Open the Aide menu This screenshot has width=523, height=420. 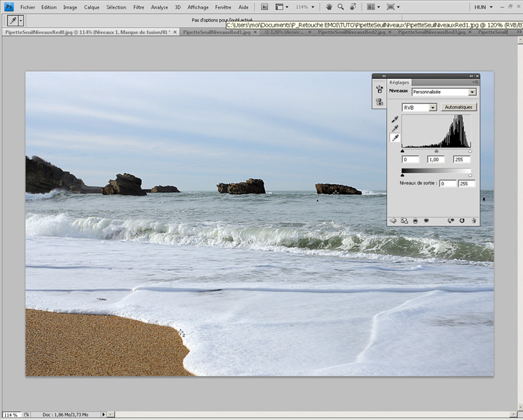coord(243,7)
